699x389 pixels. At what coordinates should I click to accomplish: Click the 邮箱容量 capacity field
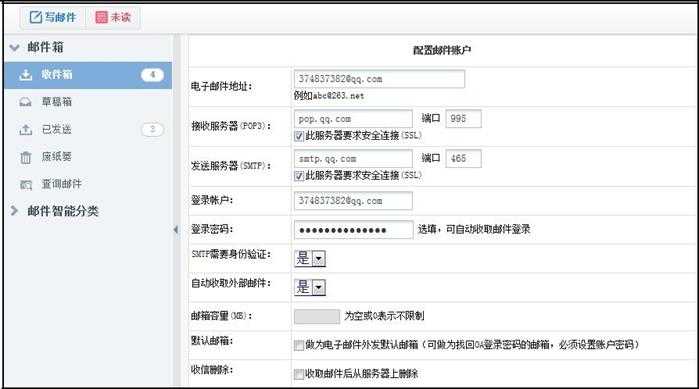(317, 316)
